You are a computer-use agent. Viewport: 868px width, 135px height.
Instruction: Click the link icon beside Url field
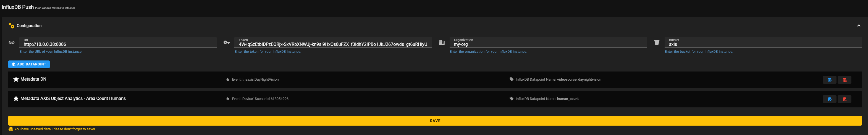[x=11, y=42]
